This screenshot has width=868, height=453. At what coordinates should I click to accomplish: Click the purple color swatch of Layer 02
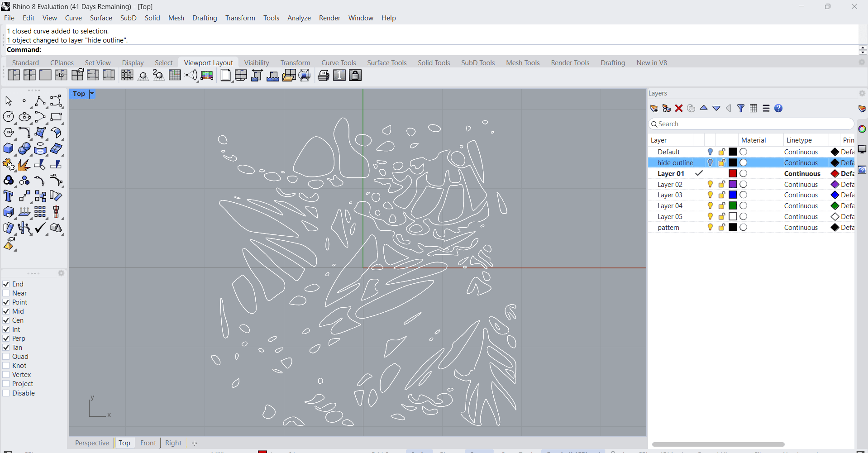tap(733, 184)
